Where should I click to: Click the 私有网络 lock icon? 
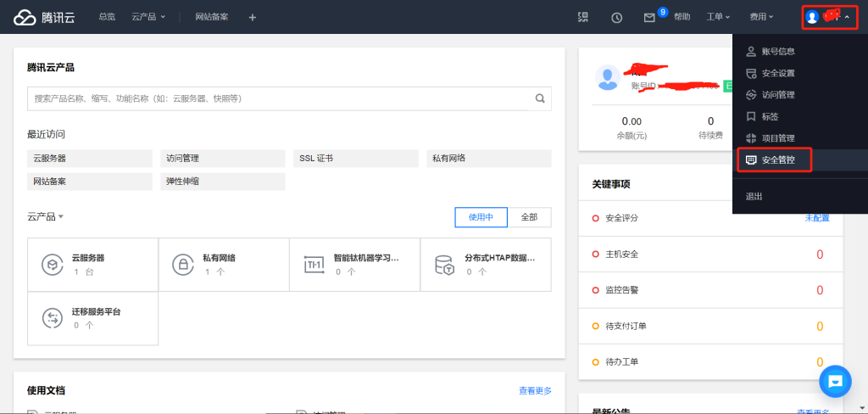pos(183,265)
